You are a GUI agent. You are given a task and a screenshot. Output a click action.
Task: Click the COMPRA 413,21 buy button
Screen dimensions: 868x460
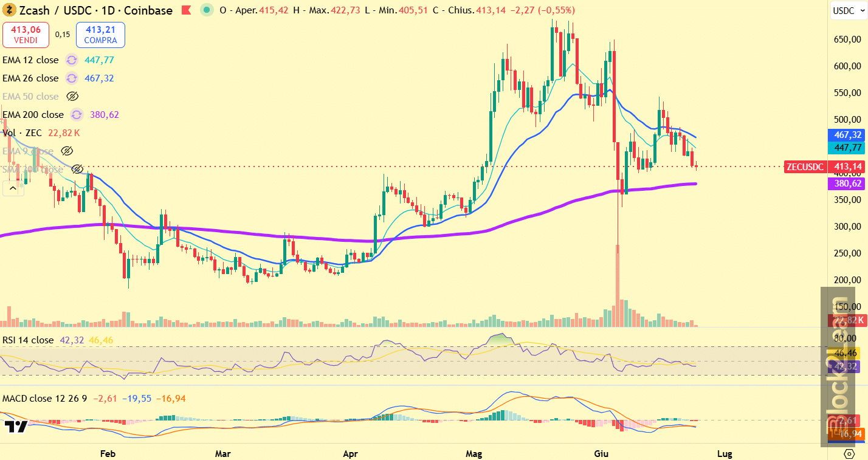(x=100, y=35)
